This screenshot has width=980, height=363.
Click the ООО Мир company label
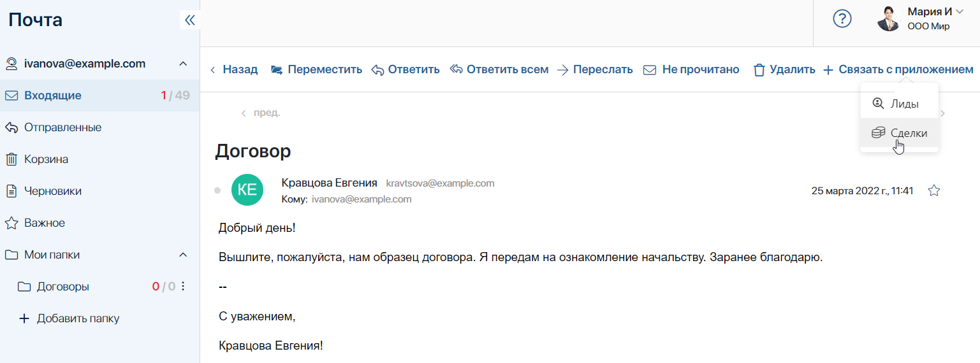pos(928,26)
